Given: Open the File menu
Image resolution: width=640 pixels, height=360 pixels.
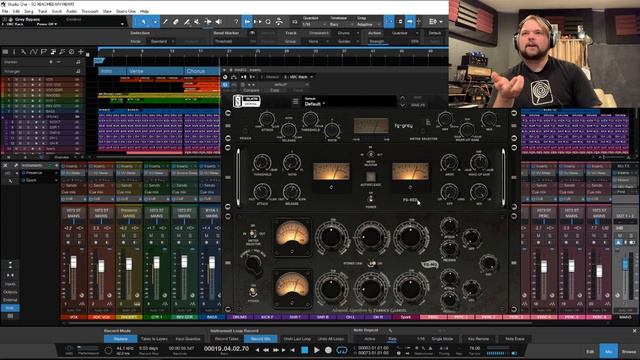Looking at the screenshot, I should click(x=5, y=11).
